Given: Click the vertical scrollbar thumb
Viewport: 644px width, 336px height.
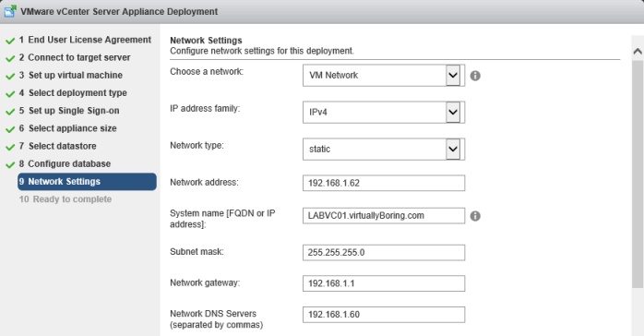Looking at the screenshot, I should tap(638, 174).
